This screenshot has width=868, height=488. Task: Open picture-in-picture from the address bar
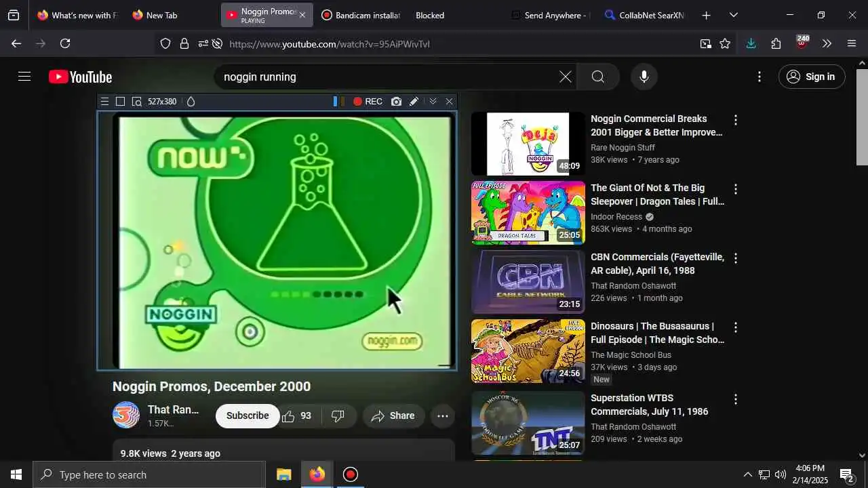tap(706, 44)
